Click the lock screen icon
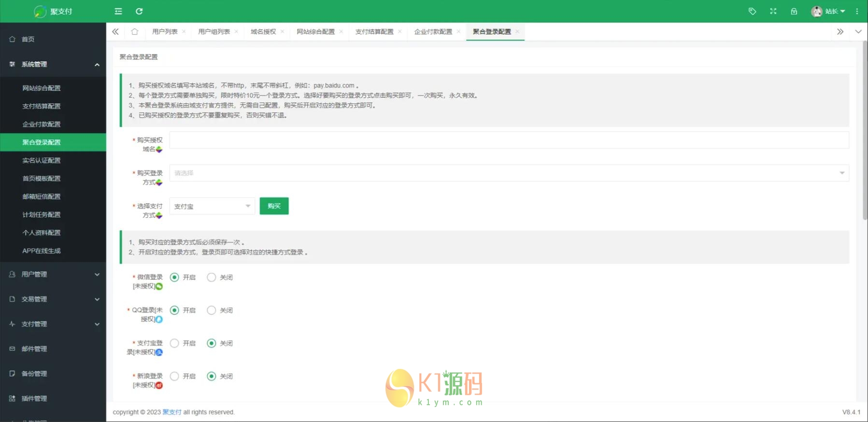This screenshot has height=422, width=868. tap(794, 11)
